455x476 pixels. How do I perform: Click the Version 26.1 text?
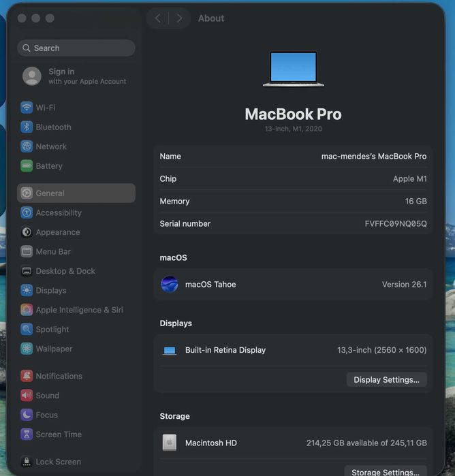pyautogui.click(x=405, y=285)
